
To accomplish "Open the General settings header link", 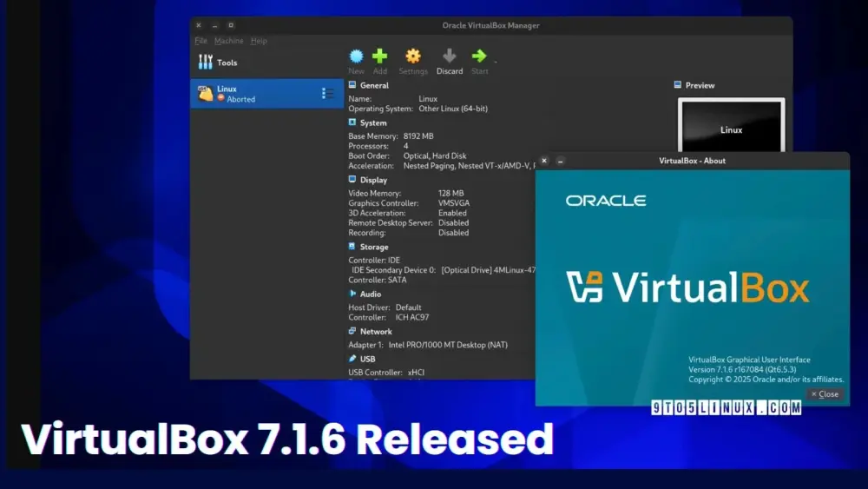I will click(374, 85).
